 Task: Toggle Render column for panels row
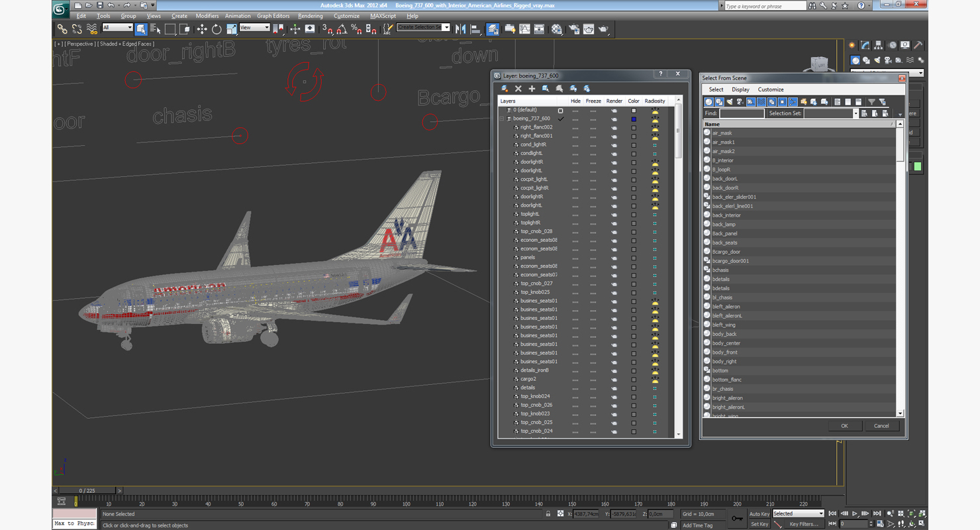614,258
